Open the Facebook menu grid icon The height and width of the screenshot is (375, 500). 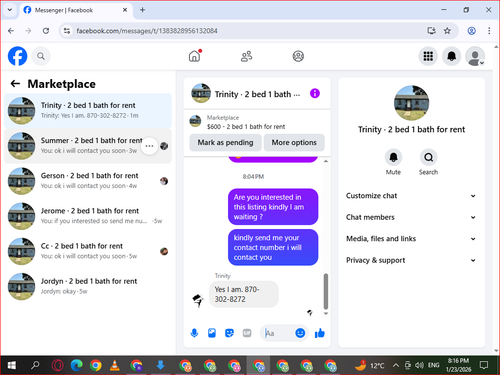click(x=428, y=56)
